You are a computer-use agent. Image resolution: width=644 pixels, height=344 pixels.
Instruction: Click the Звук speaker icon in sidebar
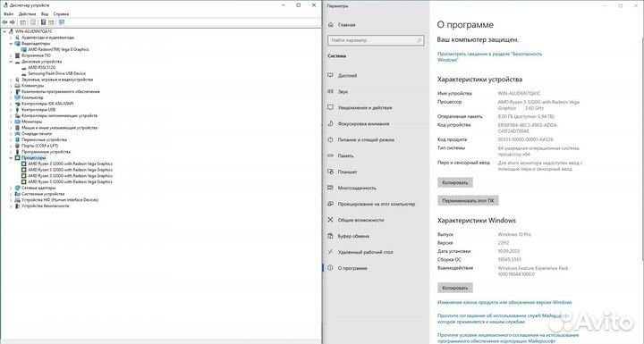330,91
